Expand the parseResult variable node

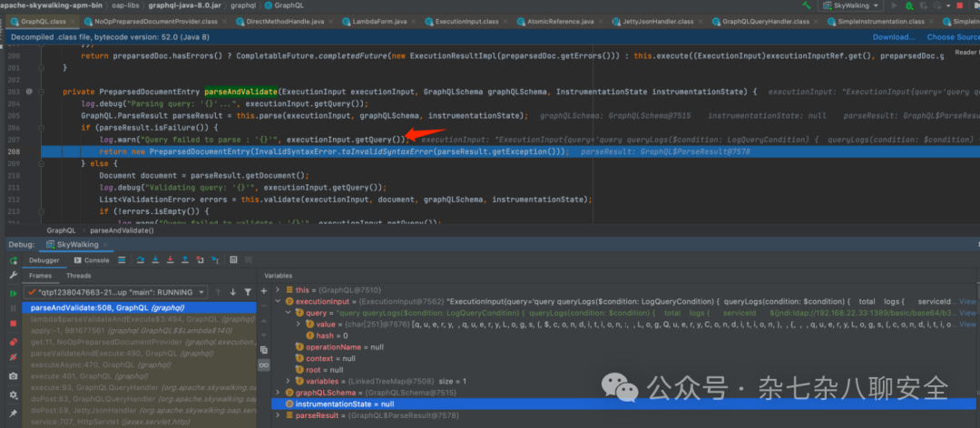(279, 415)
